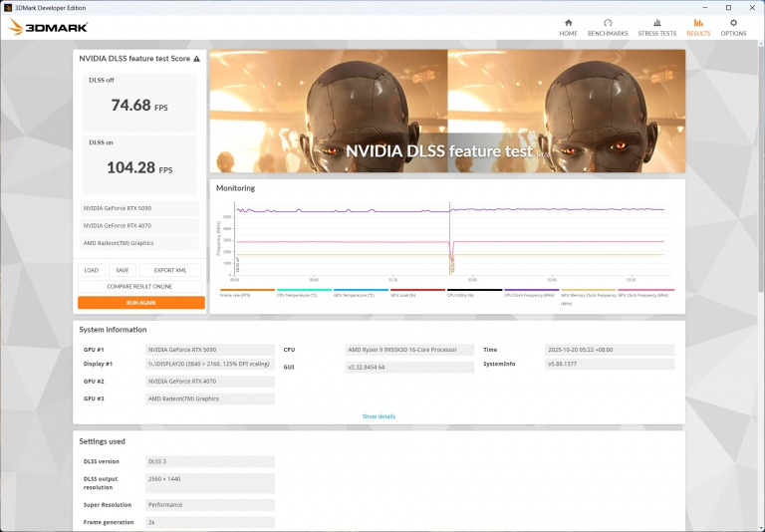Click the score warning triangle icon
Screen dimensions: 765x532
point(196,59)
